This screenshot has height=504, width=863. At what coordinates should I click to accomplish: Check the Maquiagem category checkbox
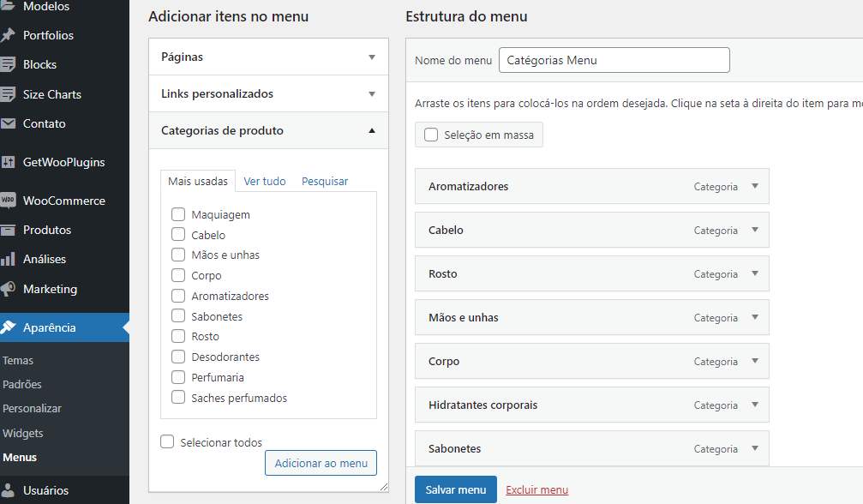coord(178,214)
